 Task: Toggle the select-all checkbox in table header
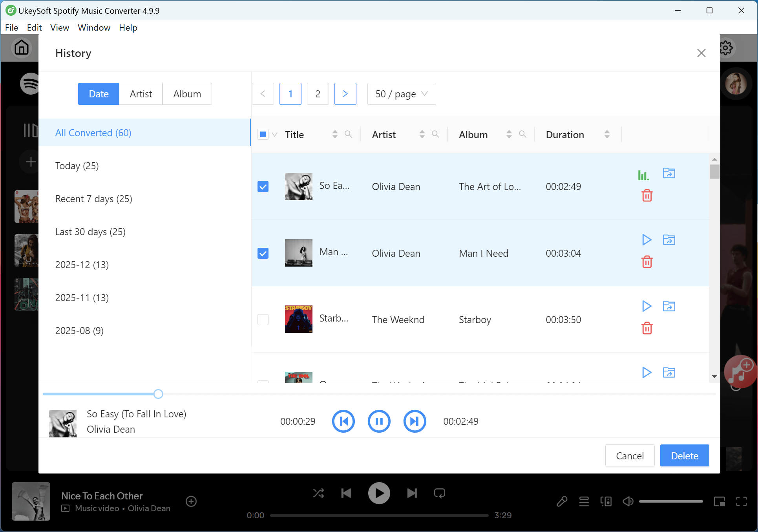263,134
